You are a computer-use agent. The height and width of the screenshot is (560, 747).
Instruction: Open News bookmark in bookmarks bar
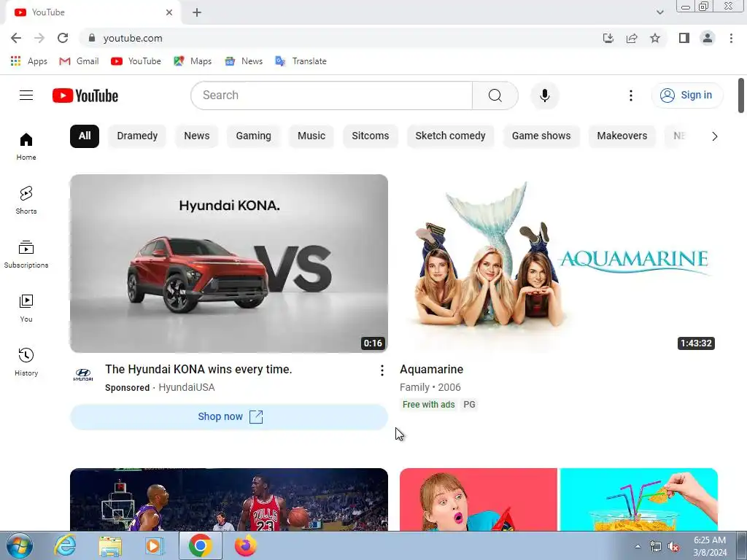click(244, 61)
